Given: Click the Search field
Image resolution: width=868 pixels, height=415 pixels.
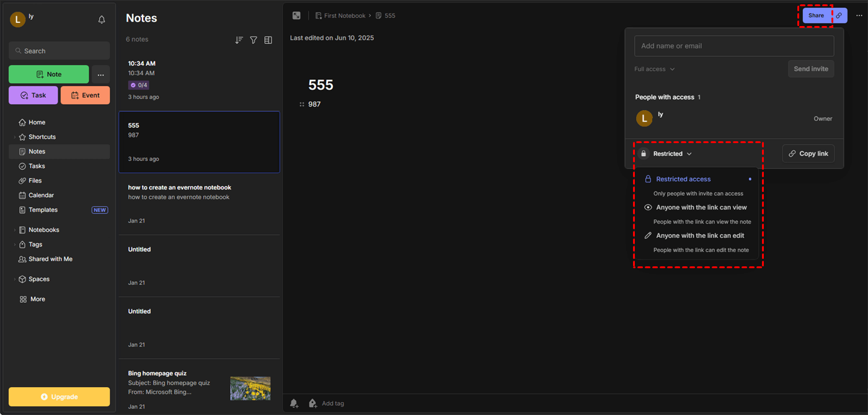Looking at the screenshot, I should pos(60,51).
